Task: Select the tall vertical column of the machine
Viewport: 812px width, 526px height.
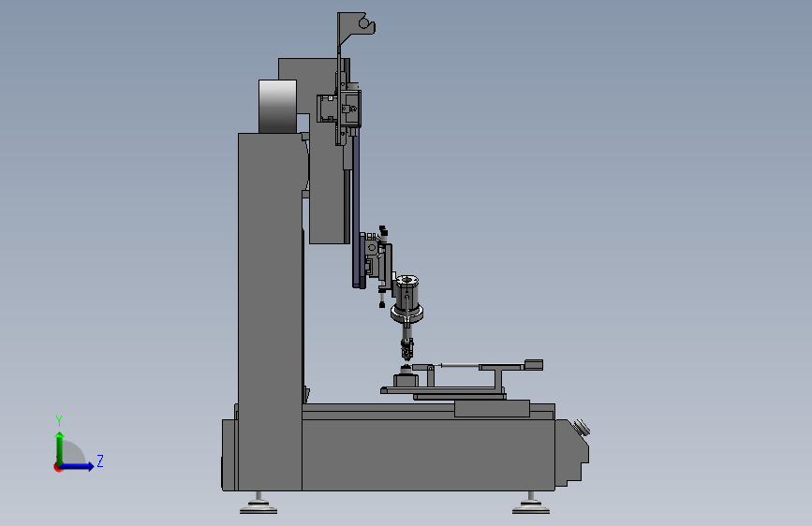Action: [x=270, y=311]
